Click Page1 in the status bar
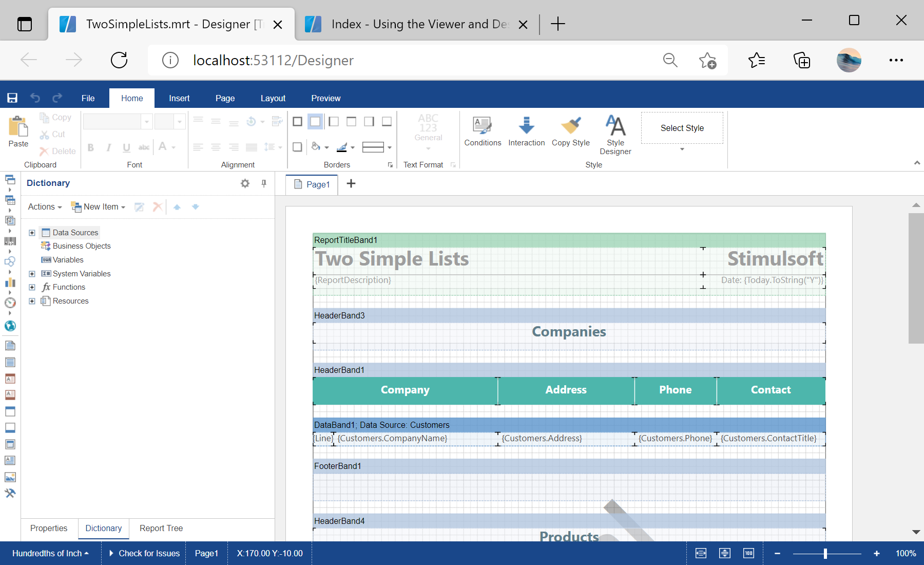Screen dimensions: 924x565 [206, 553]
